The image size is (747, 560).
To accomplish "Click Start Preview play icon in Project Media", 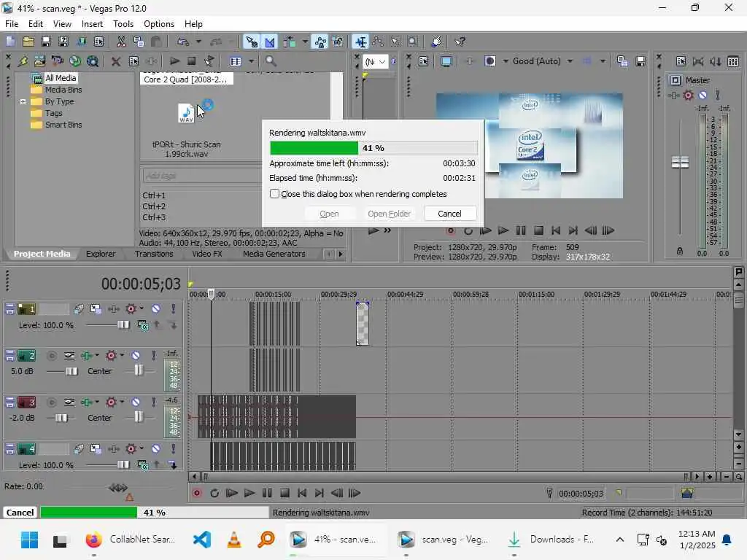I will pos(174,61).
